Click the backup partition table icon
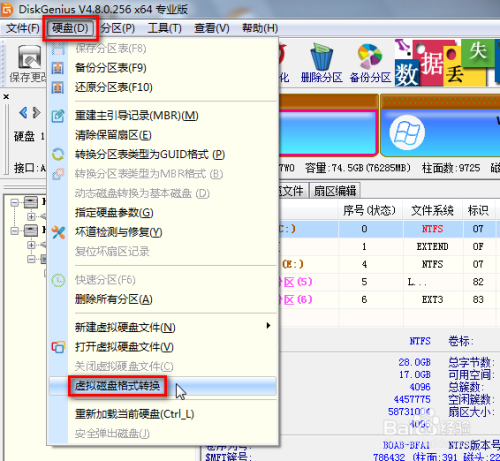This screenshot has height=461, width=500. pyautogui.click(x=58, y=68)
